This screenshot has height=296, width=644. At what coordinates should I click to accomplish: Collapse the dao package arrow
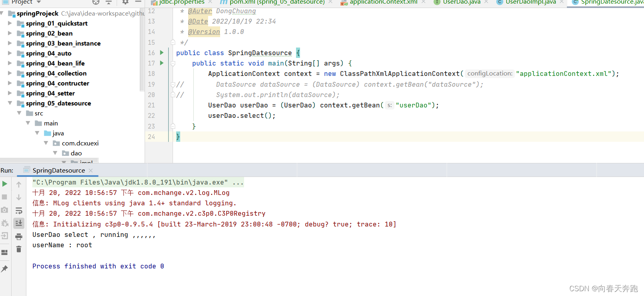[55, 153]
